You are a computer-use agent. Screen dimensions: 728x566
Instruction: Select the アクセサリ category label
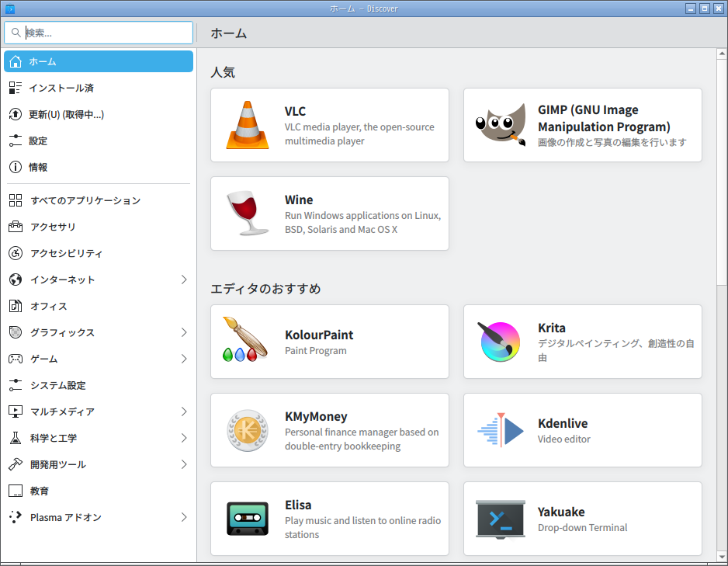(x=53, y=227)
